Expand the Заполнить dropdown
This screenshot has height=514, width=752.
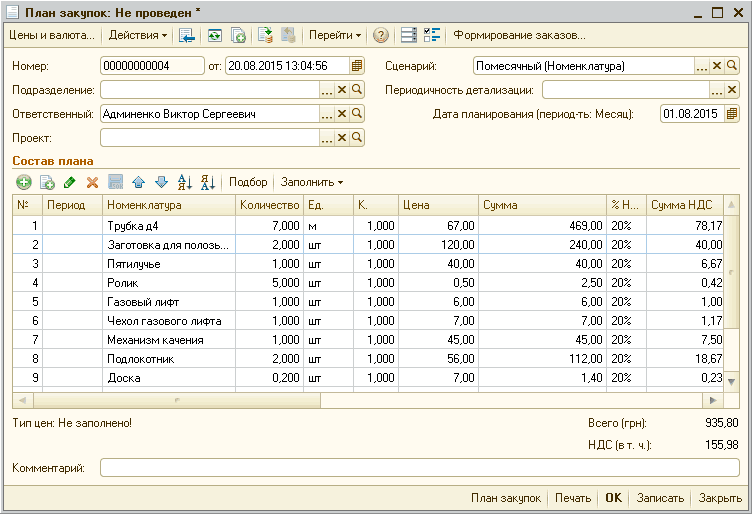coord(311,182)
